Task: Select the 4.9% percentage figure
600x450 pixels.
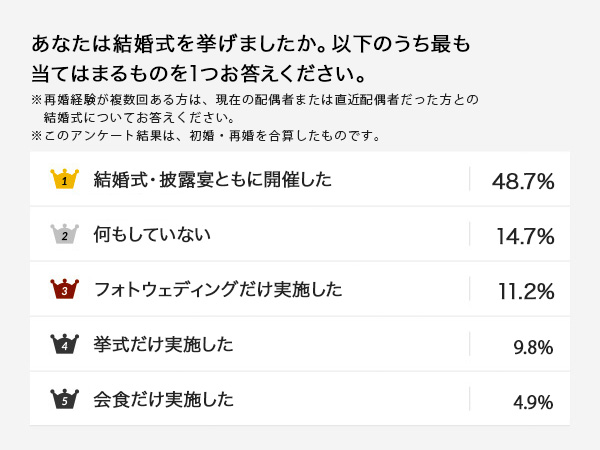Action: (532, 401)
